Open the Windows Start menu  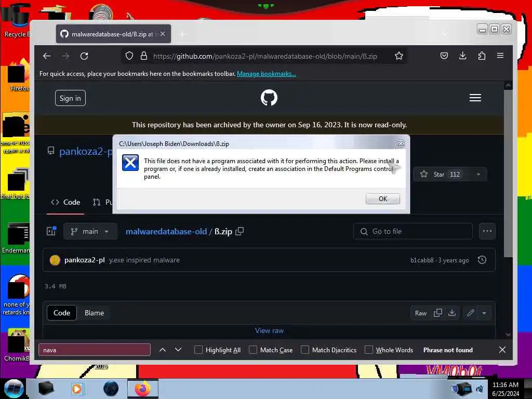(x=14, y=389)
